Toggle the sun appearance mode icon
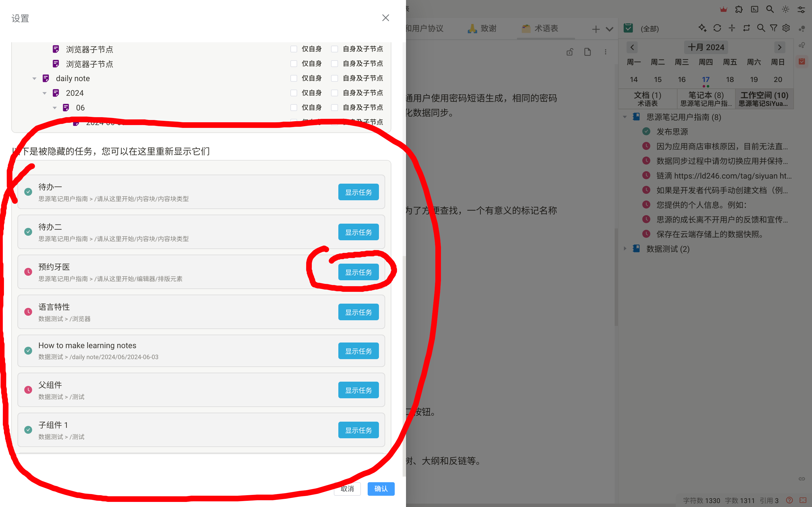Screen dimensions: 812x507 [x=785, y=9]
